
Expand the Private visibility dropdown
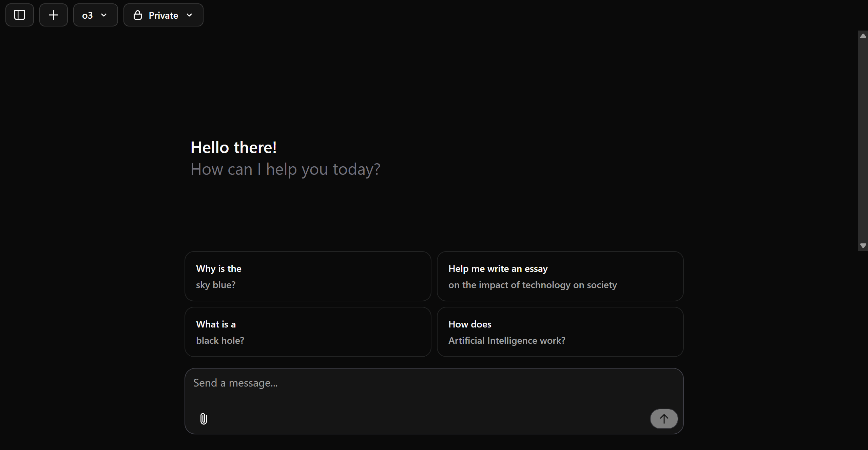click(163, 15)
